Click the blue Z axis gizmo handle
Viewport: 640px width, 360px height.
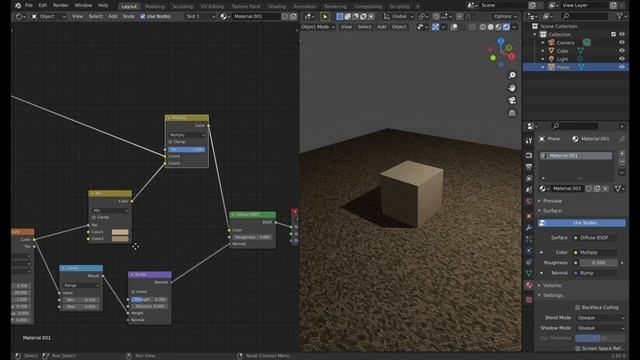point(501,41)
